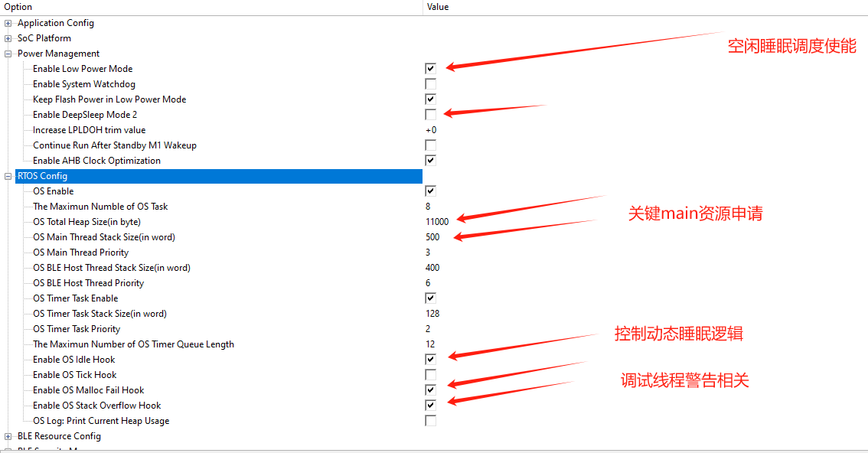Check Enable OS Tick Hook box

coord(430,375)
